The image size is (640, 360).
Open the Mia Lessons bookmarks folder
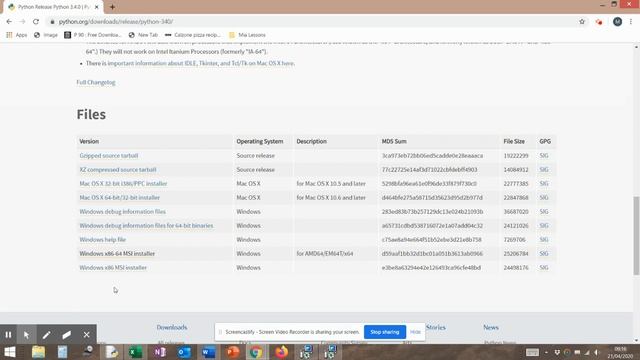[247, 35]
